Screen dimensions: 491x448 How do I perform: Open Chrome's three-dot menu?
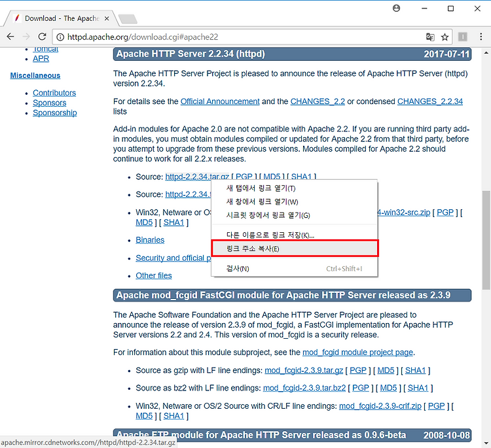click(x=481, y=37)
